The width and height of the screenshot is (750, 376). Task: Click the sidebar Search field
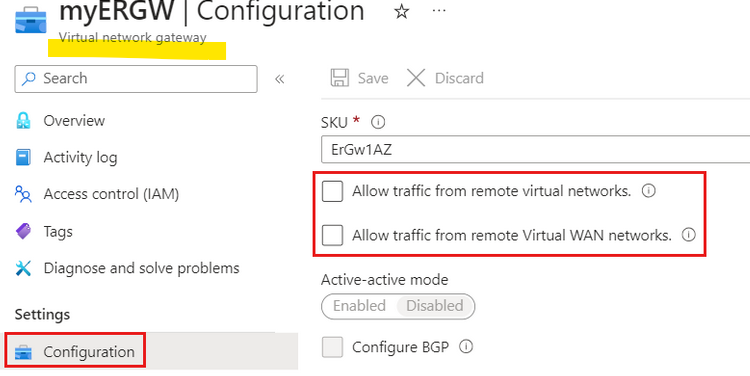tap(136, 79)
